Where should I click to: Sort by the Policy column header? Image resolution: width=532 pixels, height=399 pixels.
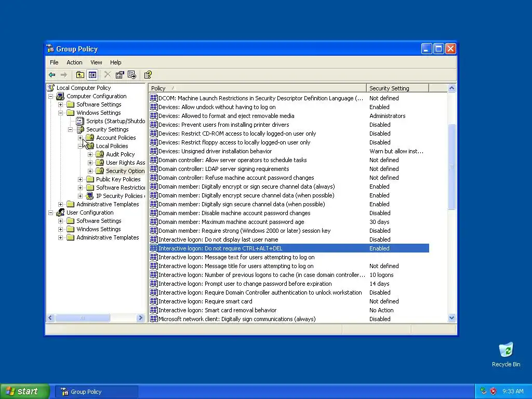click(258, 88)
